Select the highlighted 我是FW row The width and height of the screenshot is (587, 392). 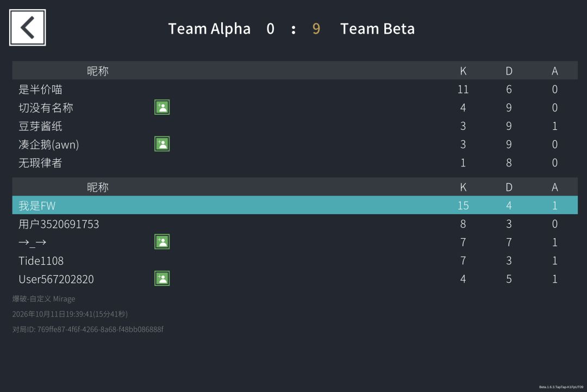295,205
